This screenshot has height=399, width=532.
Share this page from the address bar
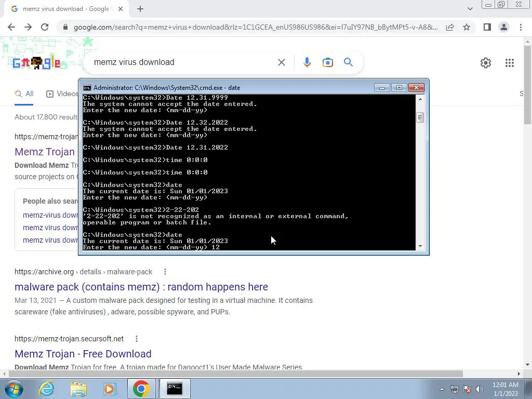point(450,27)
